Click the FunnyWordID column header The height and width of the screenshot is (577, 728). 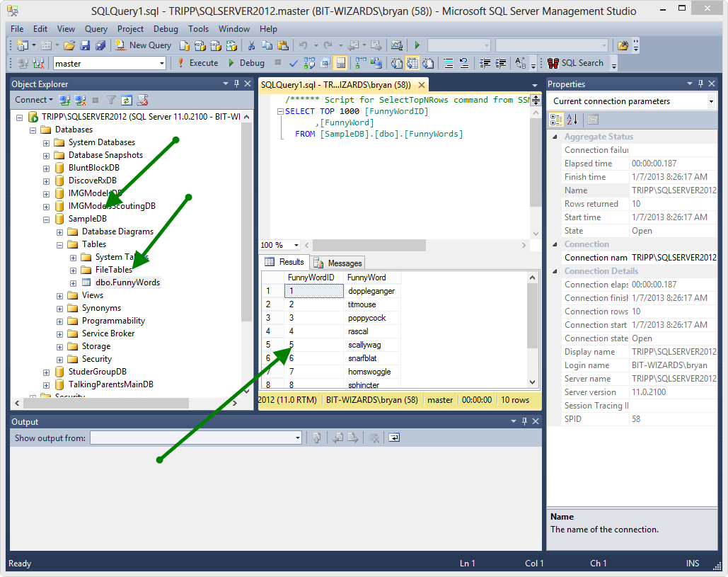(314, 278)
